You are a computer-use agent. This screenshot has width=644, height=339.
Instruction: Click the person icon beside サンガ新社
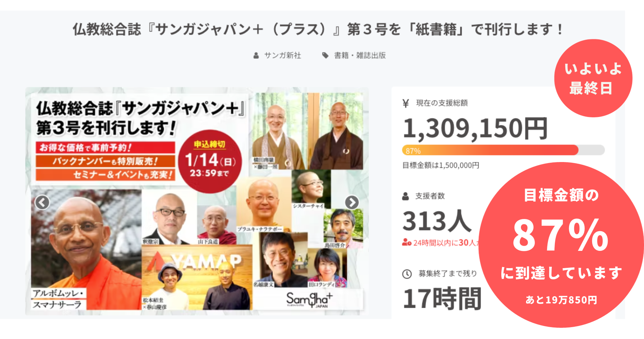pyautogui.click(x=256, y=56)
